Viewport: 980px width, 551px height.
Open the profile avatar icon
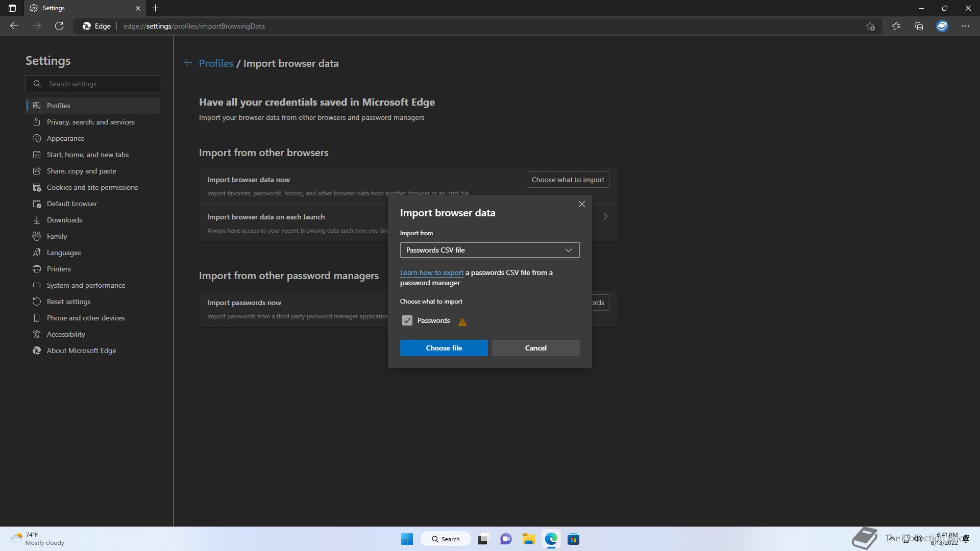pyautogui.click(x=942, y=26)
